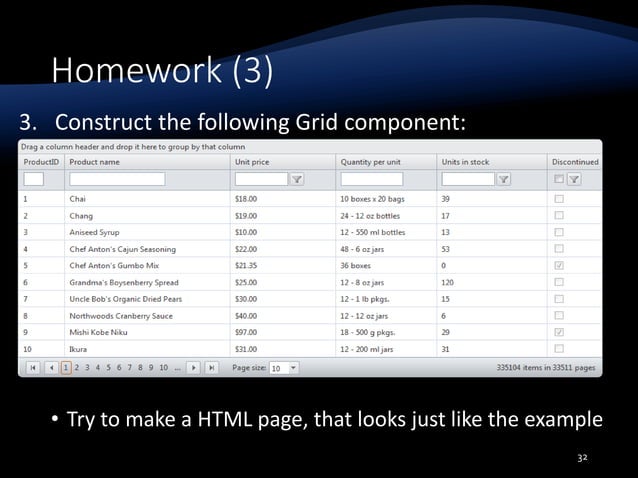Toggle Discontinued checkbox for Aniseed Syrup row
Viewport: 638px width, 478px height.
tap(559, 232)
